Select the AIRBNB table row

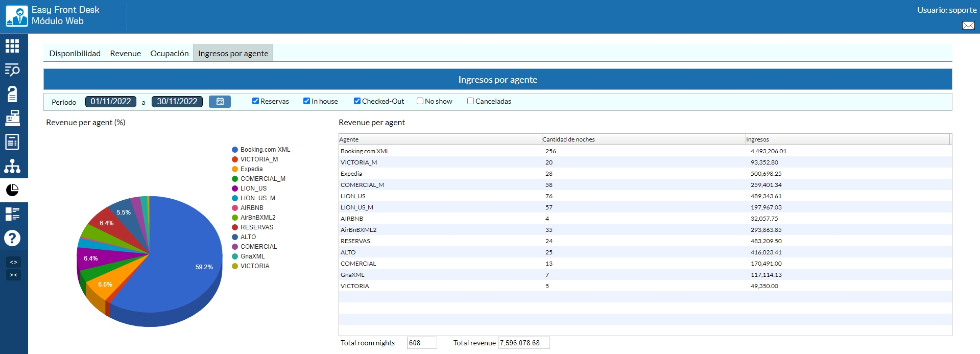[645, 219]
